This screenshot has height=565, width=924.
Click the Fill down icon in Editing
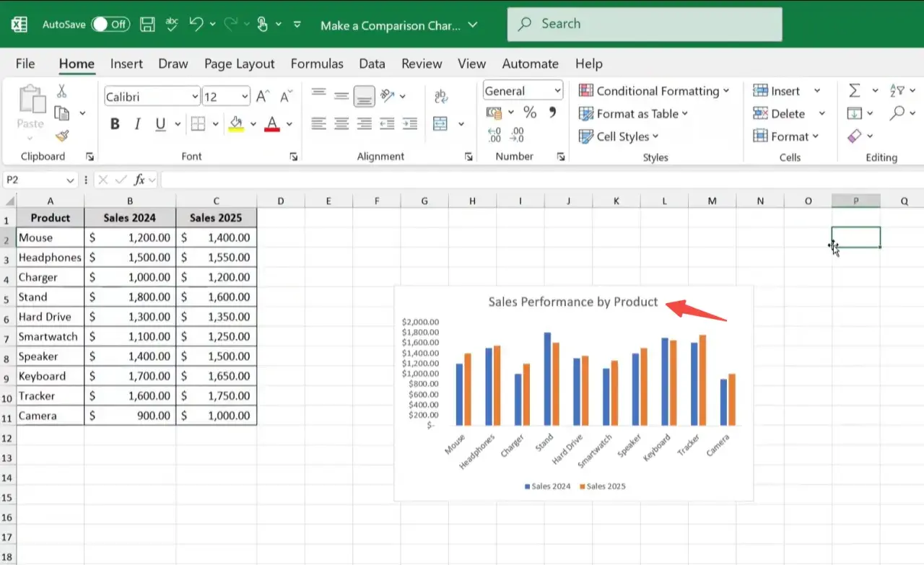tap(855, 113)
